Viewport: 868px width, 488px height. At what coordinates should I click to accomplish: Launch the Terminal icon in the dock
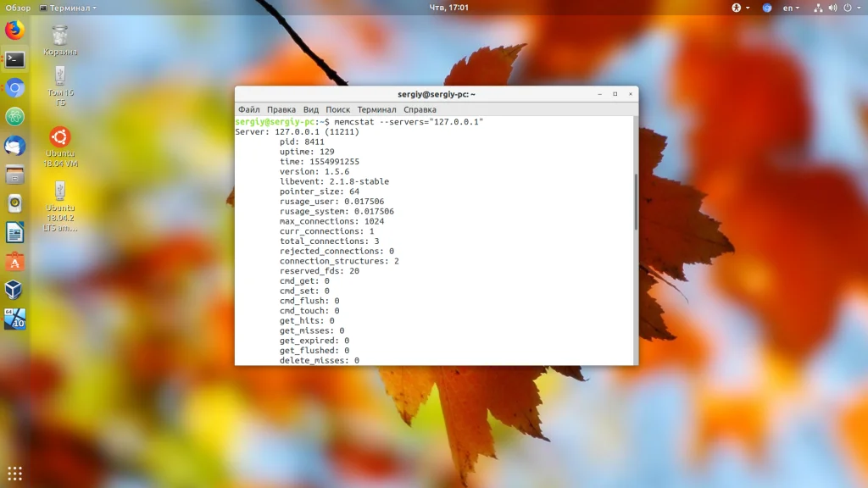click(15, 59)
